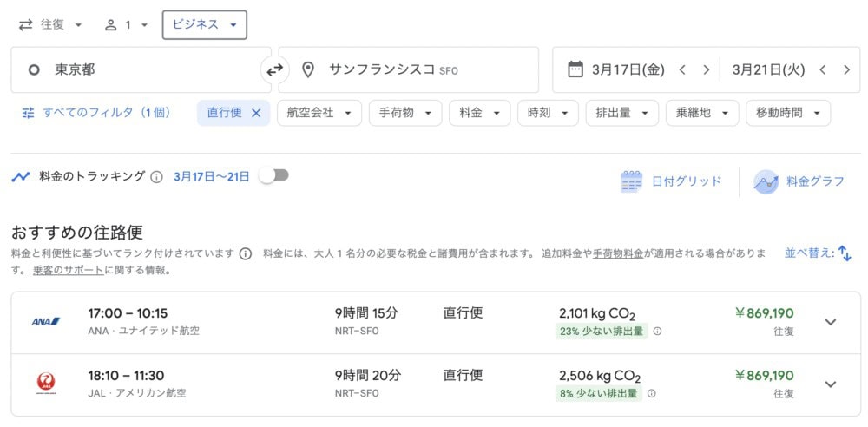
Task: Click the JAL flight price ¥869,190
Action: click(764, 376)
